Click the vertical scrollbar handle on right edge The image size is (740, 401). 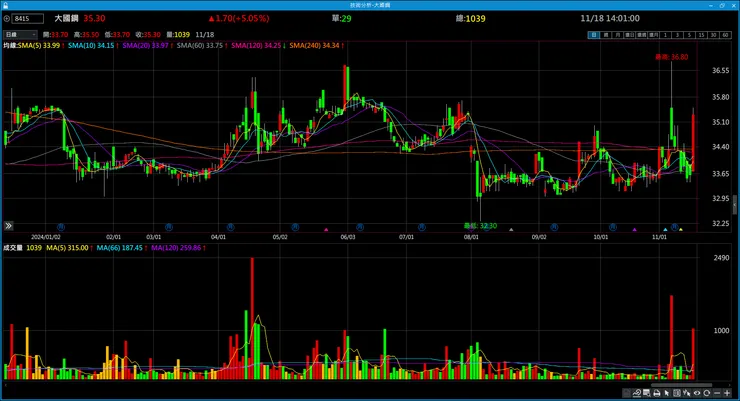[734, 205]
